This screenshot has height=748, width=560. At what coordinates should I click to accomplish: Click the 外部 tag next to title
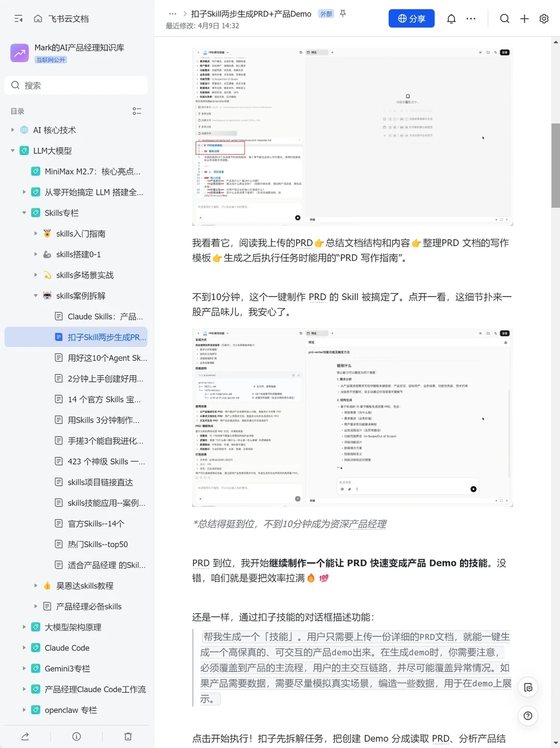pos(326,14)
